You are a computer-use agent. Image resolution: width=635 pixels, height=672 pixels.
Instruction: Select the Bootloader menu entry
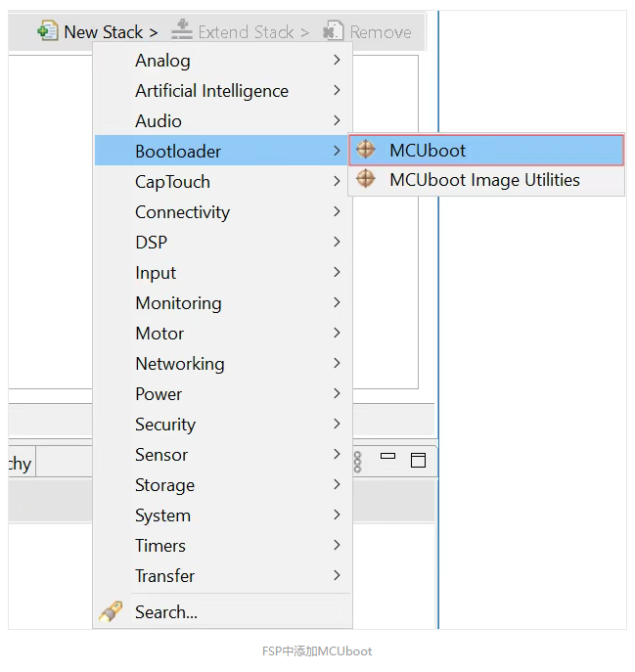(x=223, y=151)
